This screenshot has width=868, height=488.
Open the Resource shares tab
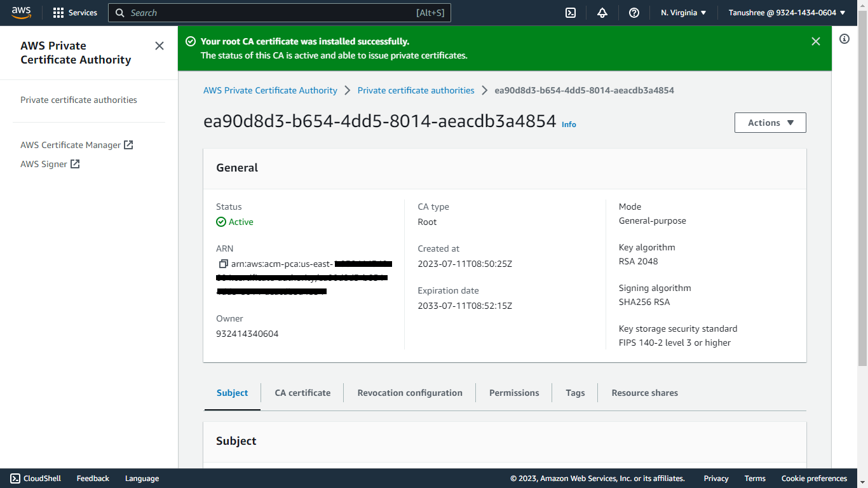[644, 393]
